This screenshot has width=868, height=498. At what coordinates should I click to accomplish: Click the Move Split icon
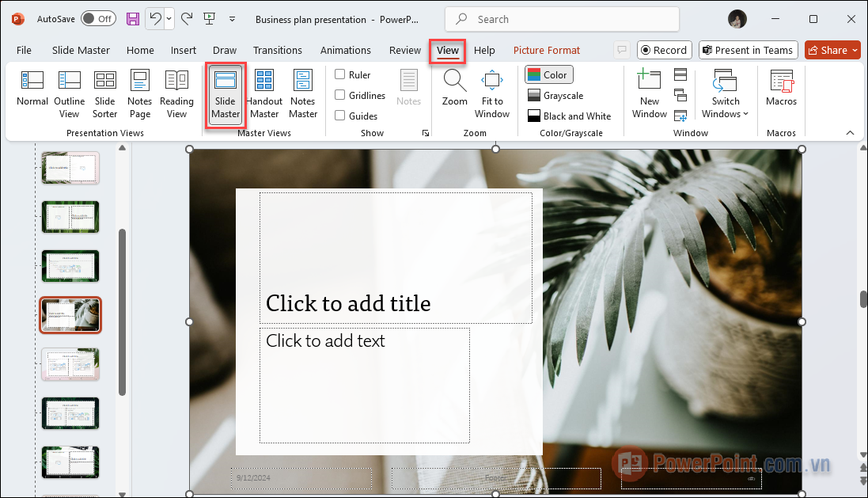click(680, 116)
